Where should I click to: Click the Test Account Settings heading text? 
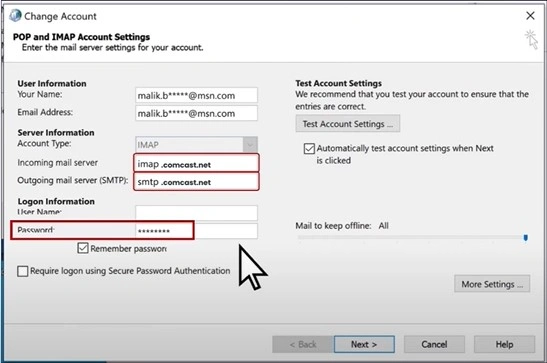coord(338,83)
